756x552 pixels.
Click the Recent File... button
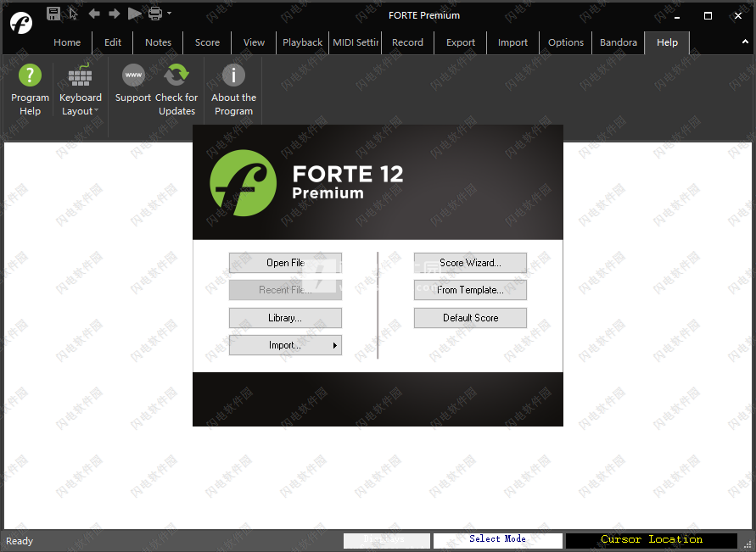285,290
